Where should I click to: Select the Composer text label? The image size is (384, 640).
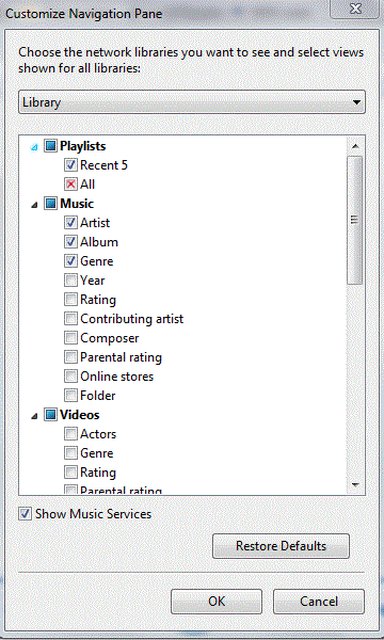tap(109, 338)
